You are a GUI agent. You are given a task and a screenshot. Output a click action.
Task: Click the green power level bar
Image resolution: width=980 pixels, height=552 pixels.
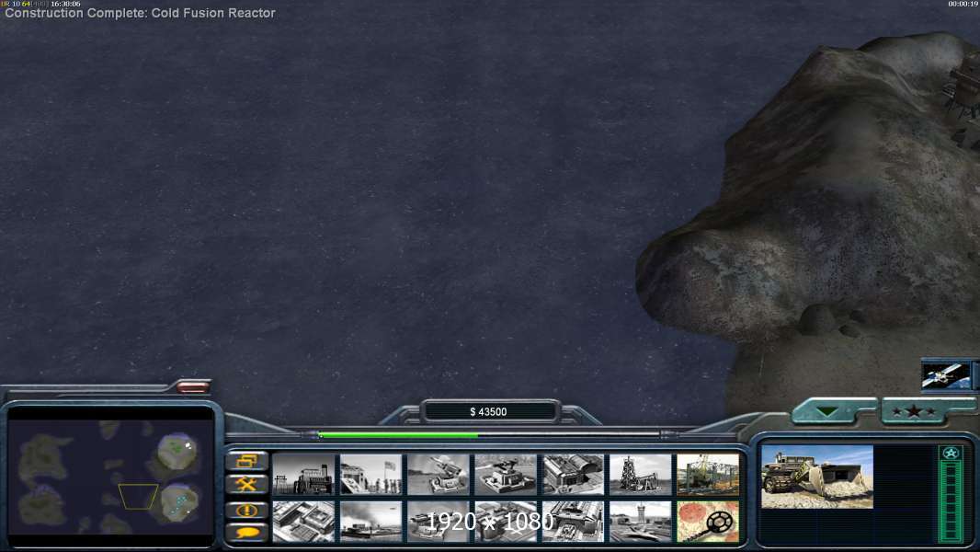pos(398,434)
